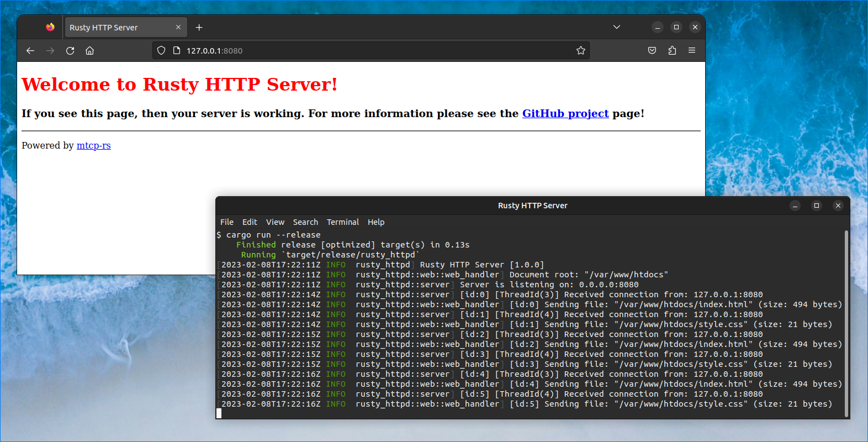Minimize the Firefox window
This screenshot has width=868, height=442.
coord(658,27)
